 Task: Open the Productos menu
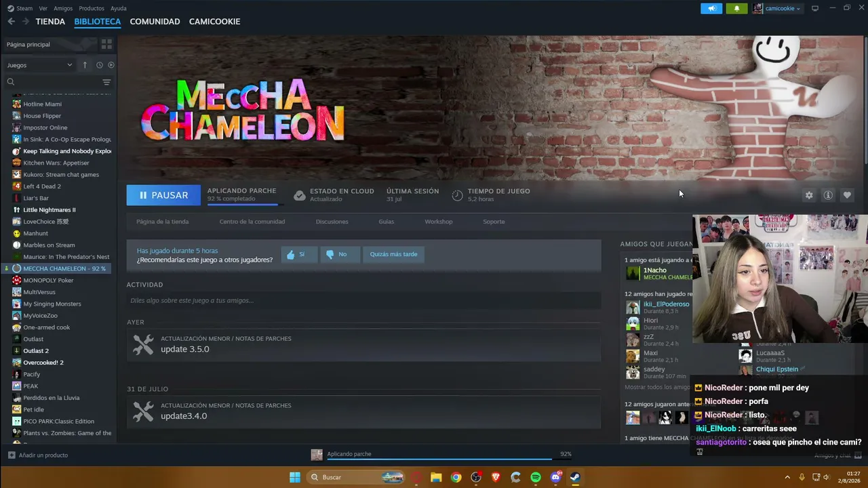(92, 8)
